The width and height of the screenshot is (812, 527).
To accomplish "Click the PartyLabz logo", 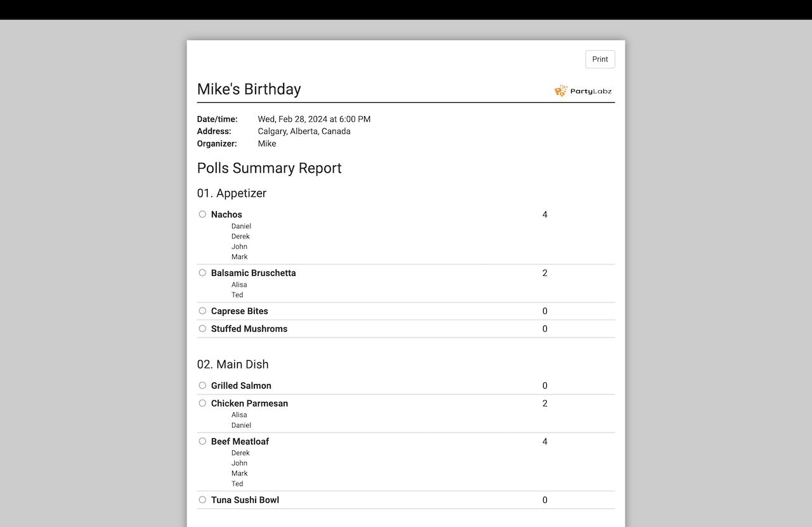I will pyautogui.click(x=583, y=91).
